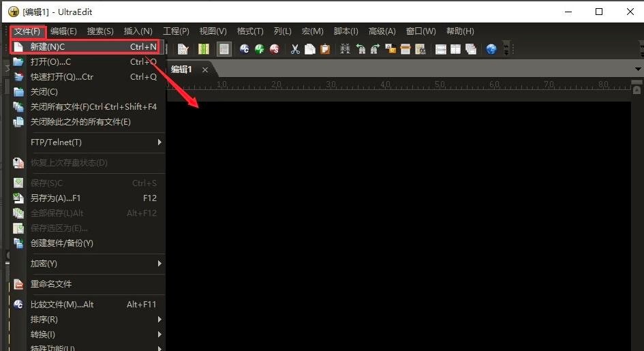Split window horizontally toolbar icon
The image size is (644, 351).
(x=441, y=49)
